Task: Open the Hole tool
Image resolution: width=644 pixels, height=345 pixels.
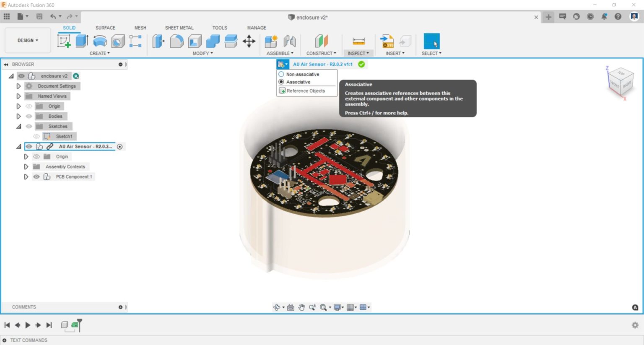Action: click(118, 41)
